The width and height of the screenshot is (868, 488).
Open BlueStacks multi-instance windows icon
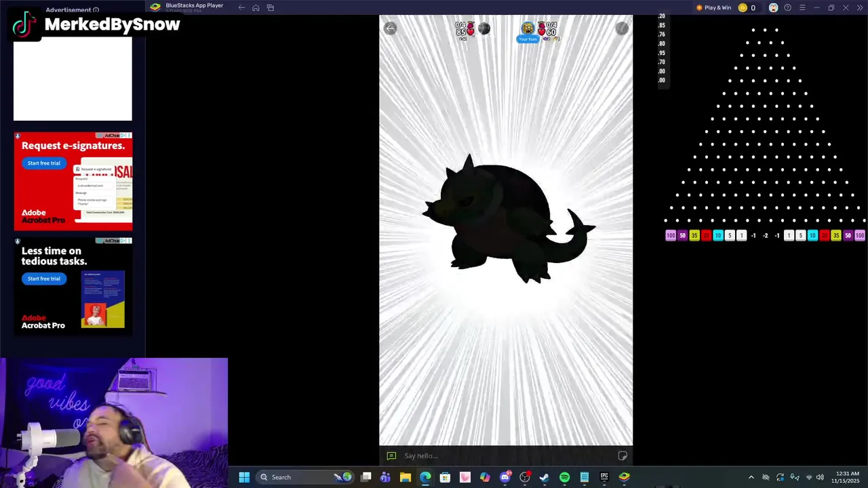[x=270, y=7]
